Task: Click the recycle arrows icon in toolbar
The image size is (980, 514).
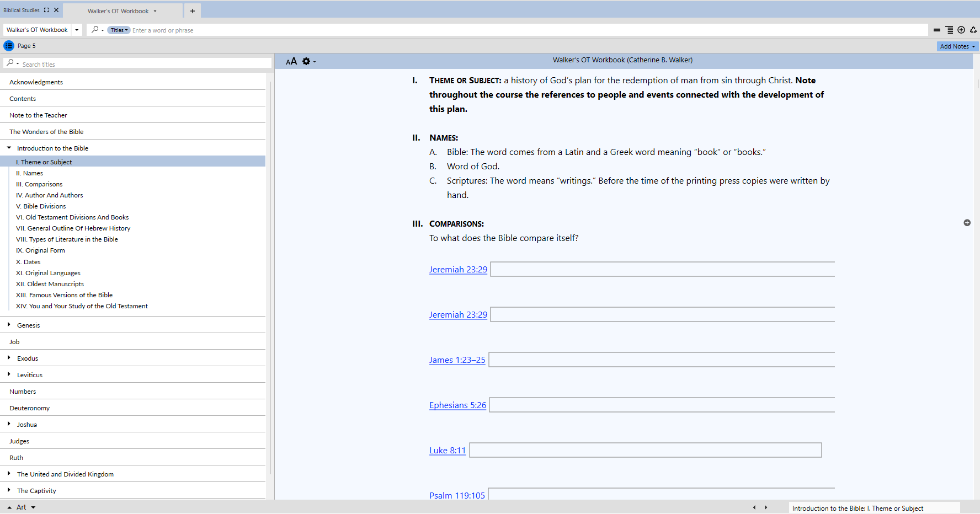Action: point(973,30)
